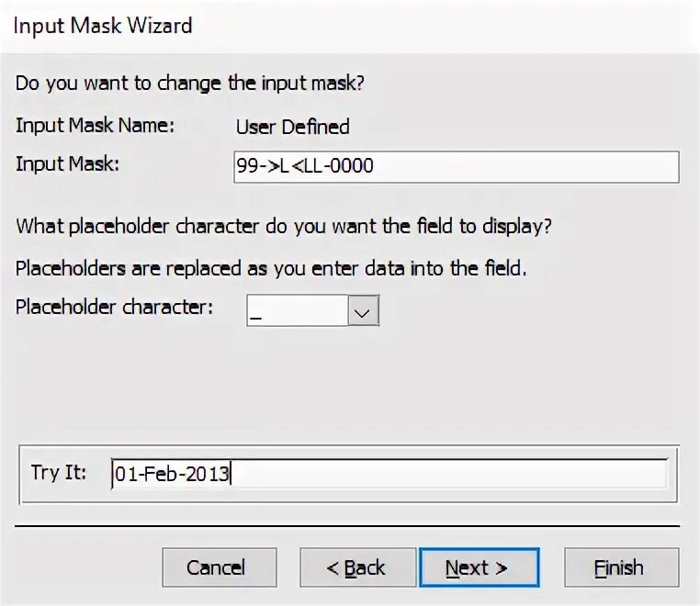Click the Input Mask Wizard title bar
Image resolution: width=700 pixels, height=606 pixels.
coord(350,26)
